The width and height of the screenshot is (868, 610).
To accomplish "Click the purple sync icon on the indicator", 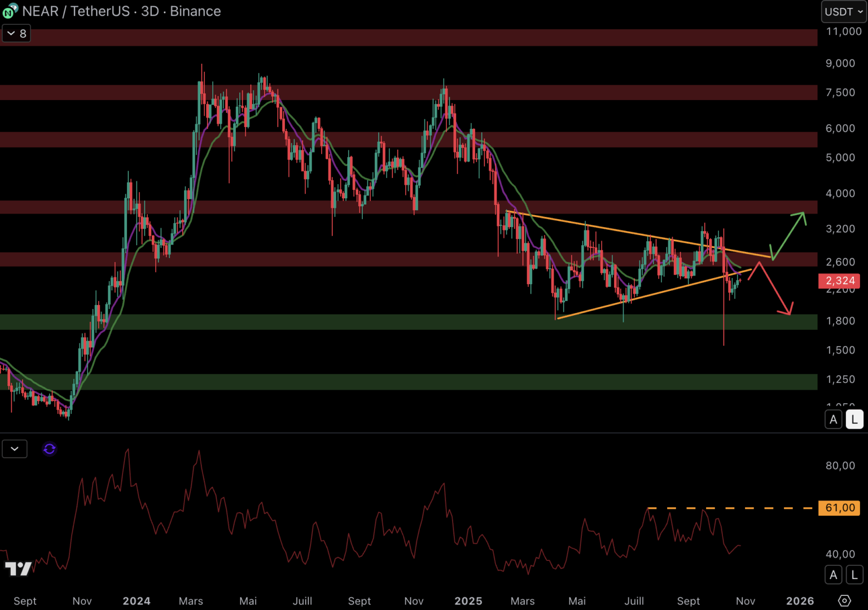I will (x=50, y=448).
